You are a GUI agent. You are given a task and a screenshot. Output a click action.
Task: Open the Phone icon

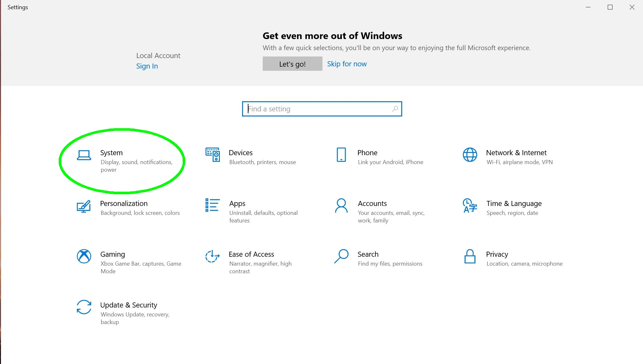pos(341,155)
